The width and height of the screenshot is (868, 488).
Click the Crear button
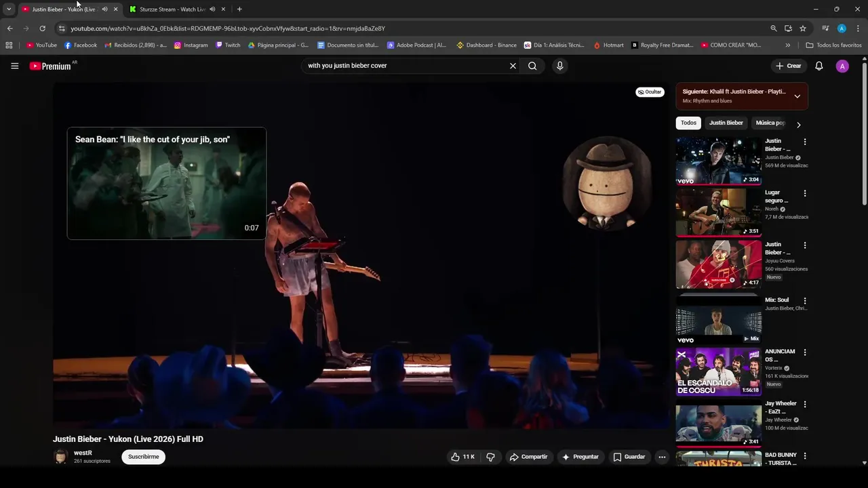789,66
